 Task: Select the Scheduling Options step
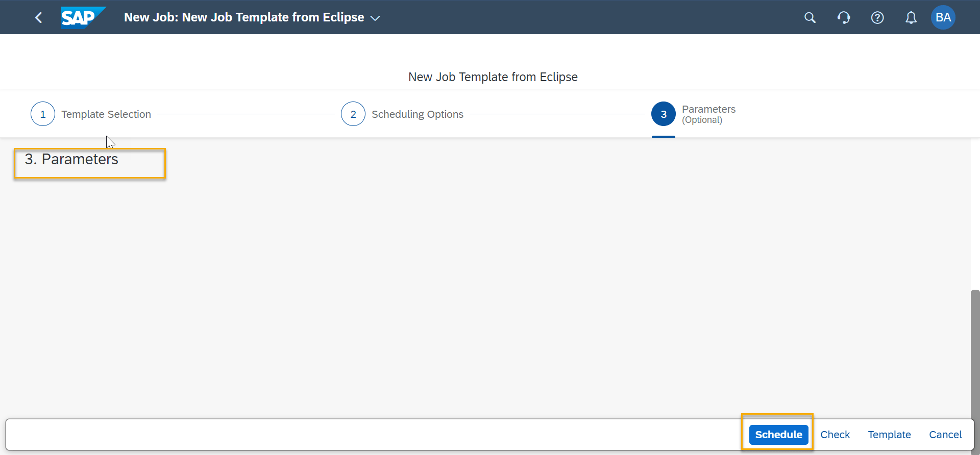click(418, 114)
